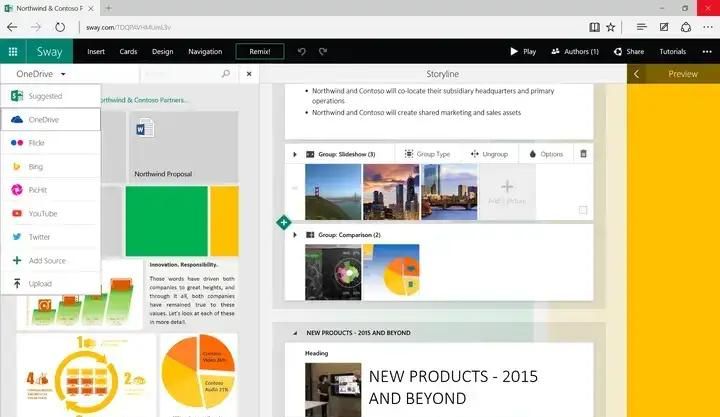The height and width of the screenshot is (417, 720).
Task: Open Authors (1) panel
Action: [575, 51]
